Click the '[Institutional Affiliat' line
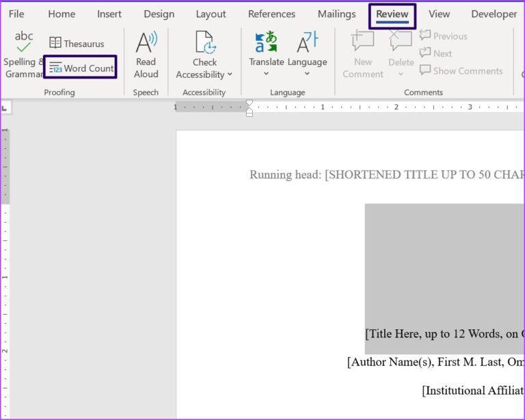The width and height of the screenshot is (525, 420). pos(473,391)
